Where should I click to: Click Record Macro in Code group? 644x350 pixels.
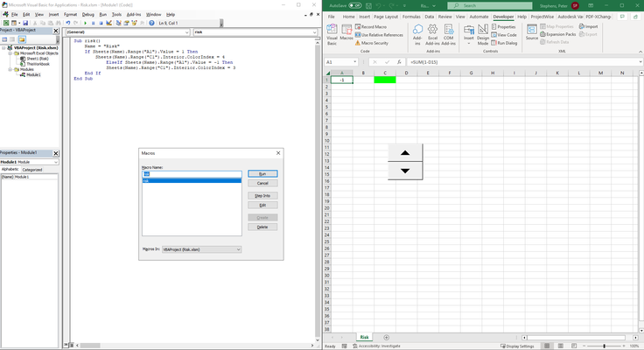tap(371, 27)
